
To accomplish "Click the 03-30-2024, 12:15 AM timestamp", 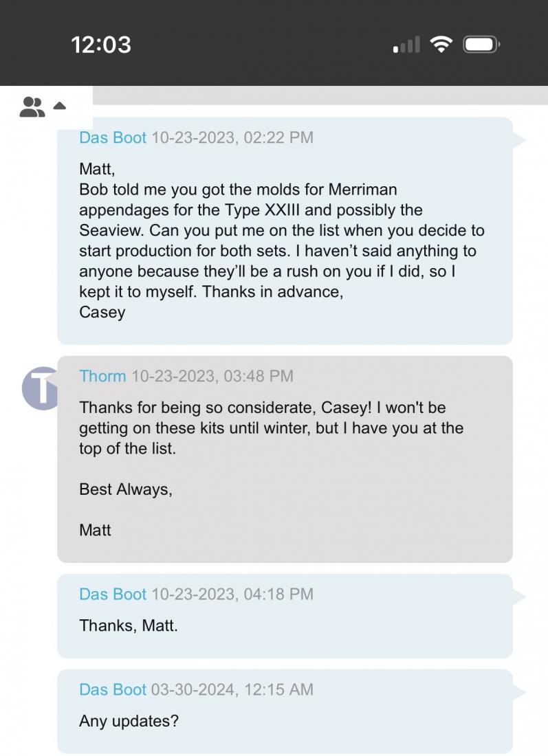I will click(232, 689).
